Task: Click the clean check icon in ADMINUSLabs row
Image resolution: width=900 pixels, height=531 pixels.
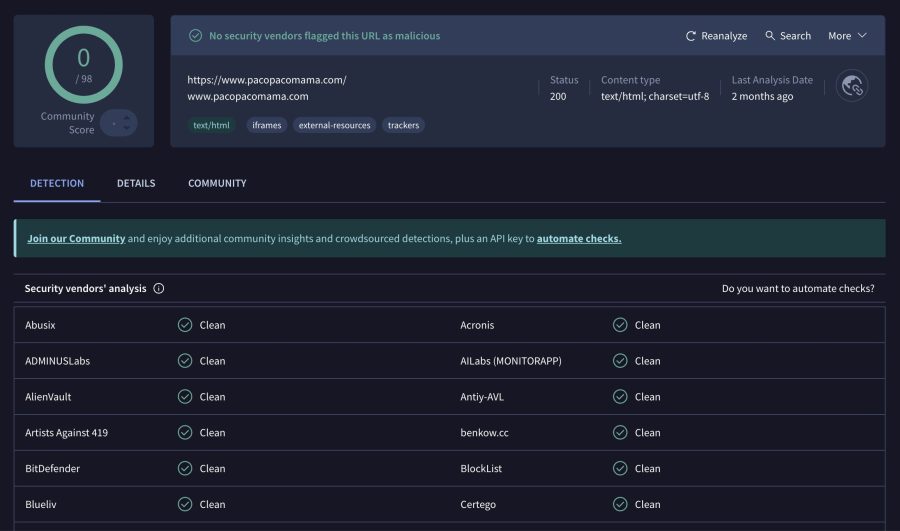Action: [x=185, y=361]
